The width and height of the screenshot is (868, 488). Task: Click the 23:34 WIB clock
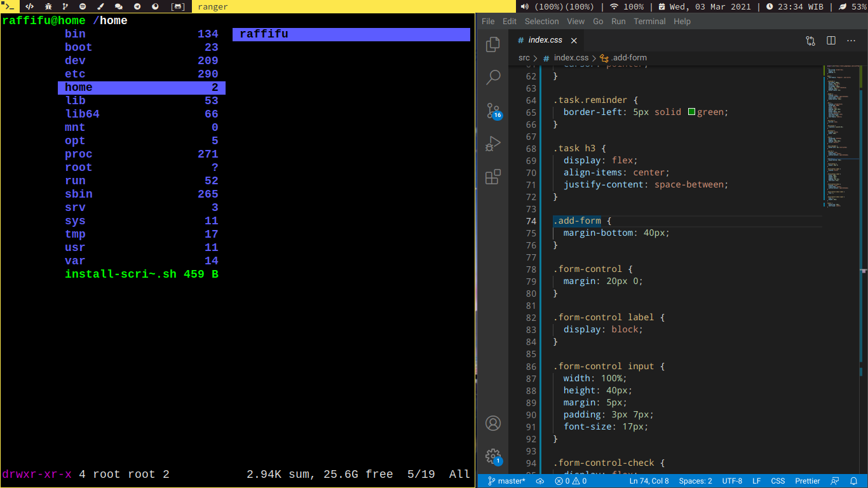pos(795,6)
